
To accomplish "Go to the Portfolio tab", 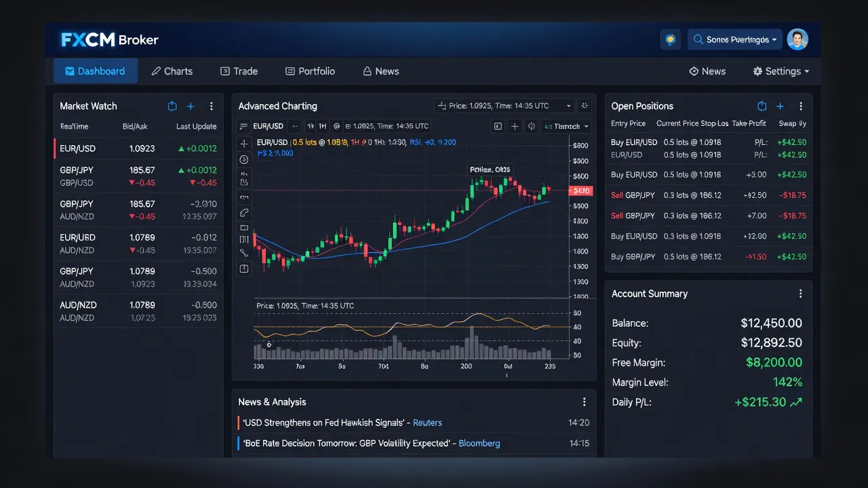I will (x=310, y=71).
